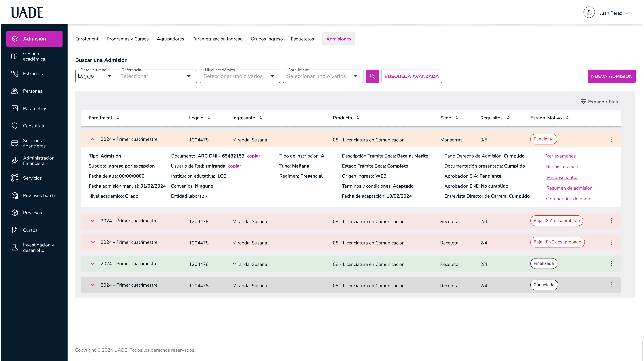
Task: Collapse the expanded Monserrat admission row
Action: (92, 139)
